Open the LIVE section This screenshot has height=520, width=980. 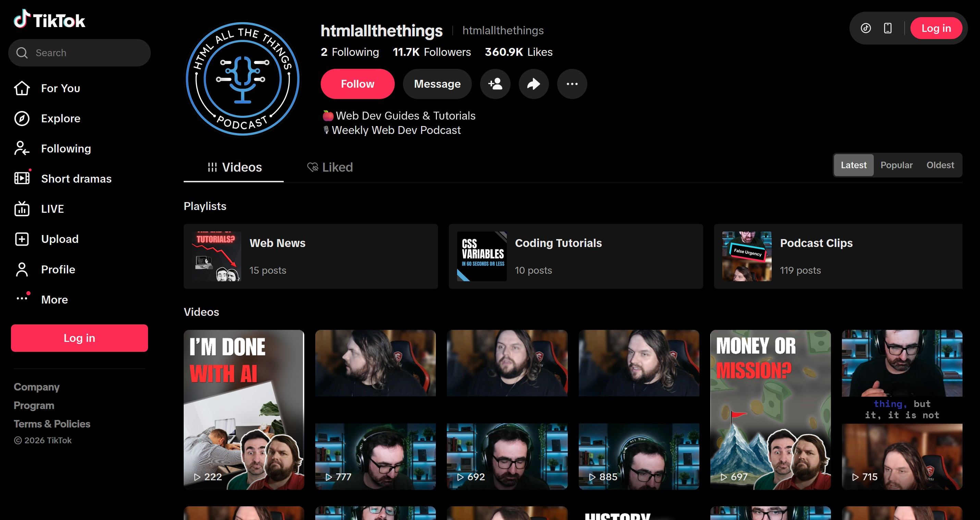coord(52,209)
